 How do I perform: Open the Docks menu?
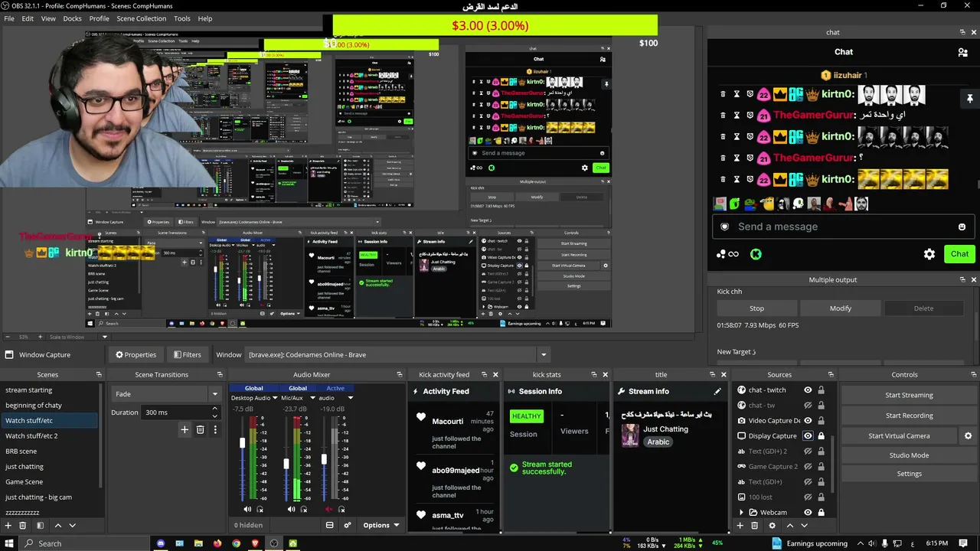click(x=72, y=18)
